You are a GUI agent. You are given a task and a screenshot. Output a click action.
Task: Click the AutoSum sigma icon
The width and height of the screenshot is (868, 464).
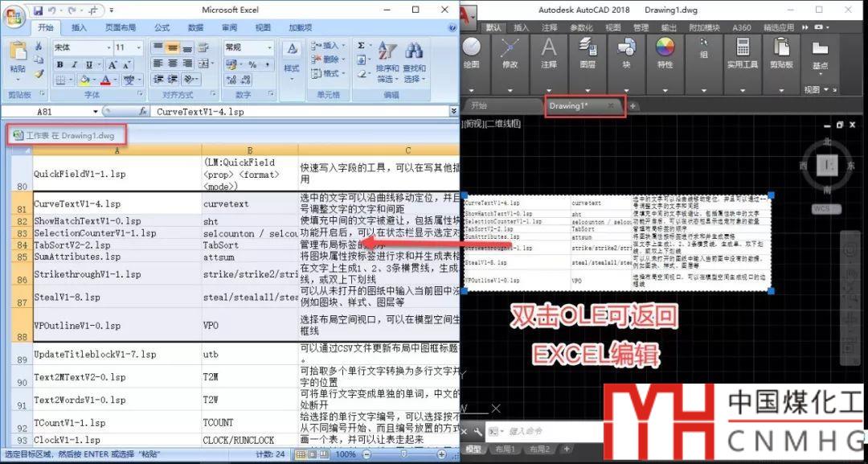click(362, 45)
